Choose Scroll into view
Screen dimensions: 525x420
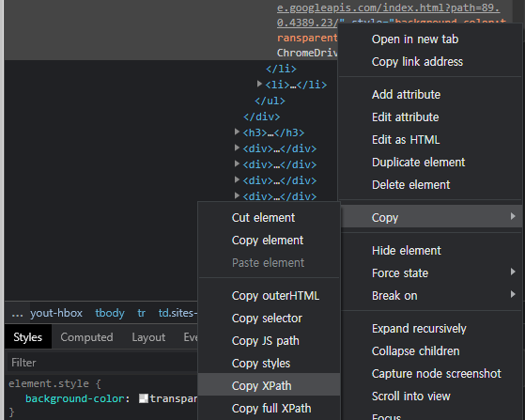tap(410, 397)
